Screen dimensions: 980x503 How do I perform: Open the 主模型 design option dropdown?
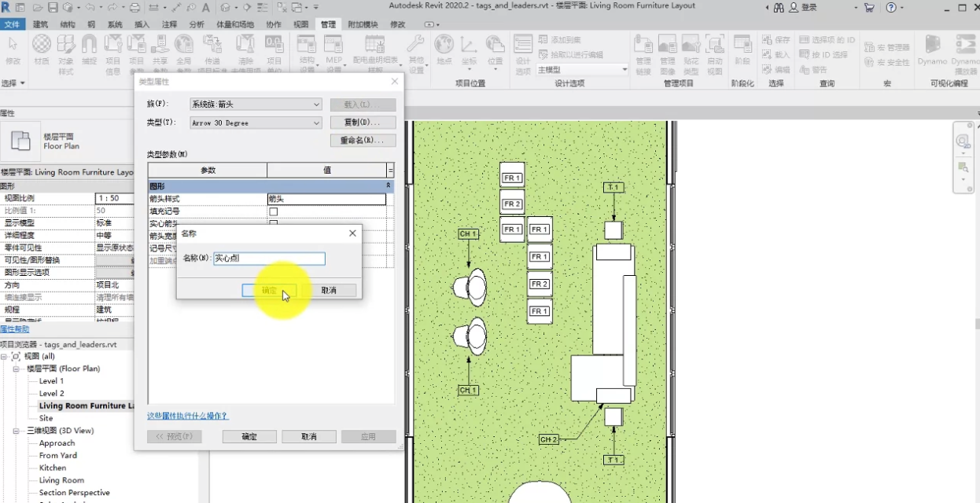pyautogui.click(x=582, y=70)
